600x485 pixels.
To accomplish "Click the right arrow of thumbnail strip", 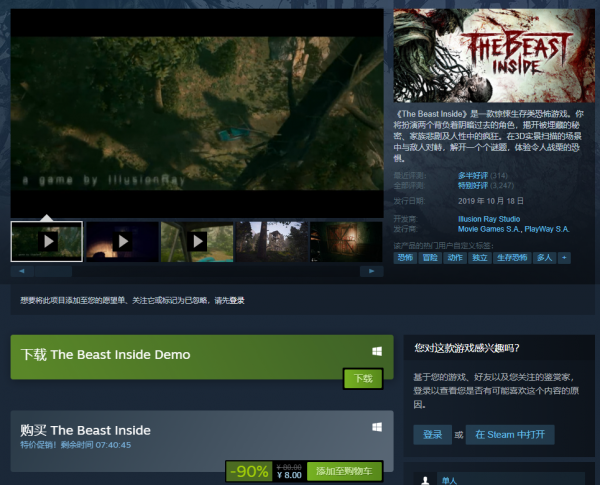I will pos(372,271).
